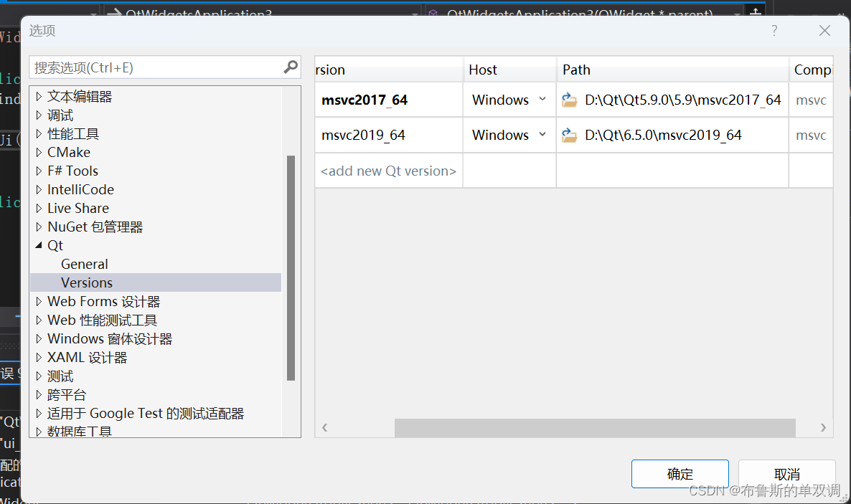Click the add-new-item plus icon at the top right
Screen dimensions: 851x504
point(756,10)
